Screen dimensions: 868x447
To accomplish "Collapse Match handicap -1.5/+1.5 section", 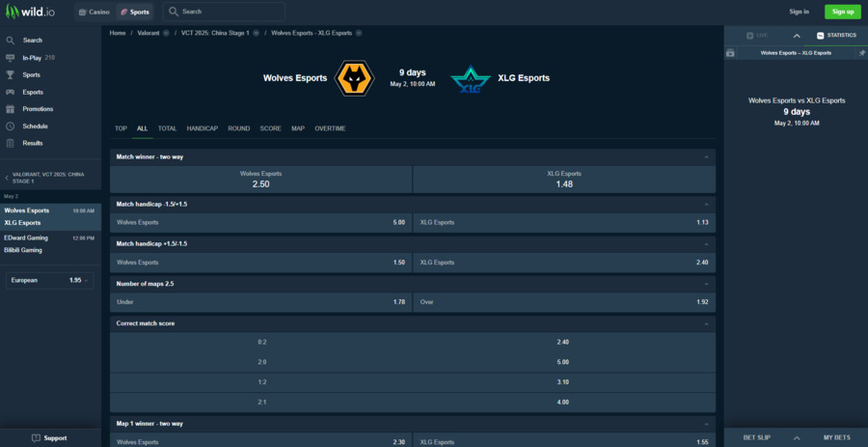I will pyautogui.click(x=706, y=205).
